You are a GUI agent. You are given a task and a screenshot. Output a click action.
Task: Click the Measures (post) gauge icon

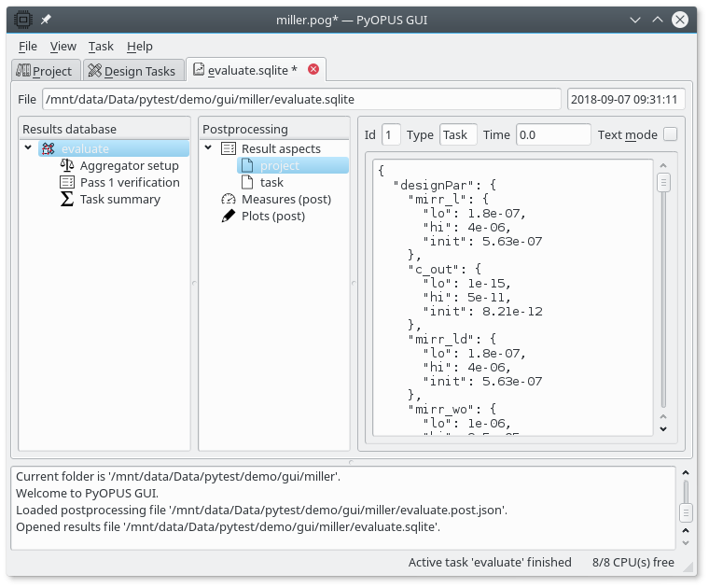[x=229, y=199]
